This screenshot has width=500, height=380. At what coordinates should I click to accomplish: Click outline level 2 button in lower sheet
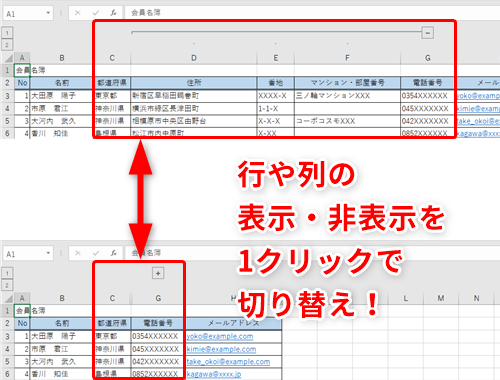(x=7, y=285)
